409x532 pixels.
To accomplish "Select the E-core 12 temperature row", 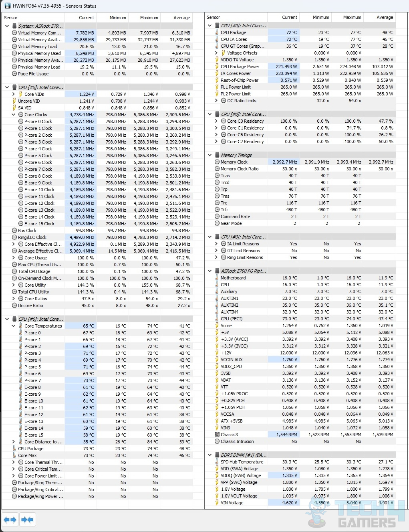I will (97, 415).
